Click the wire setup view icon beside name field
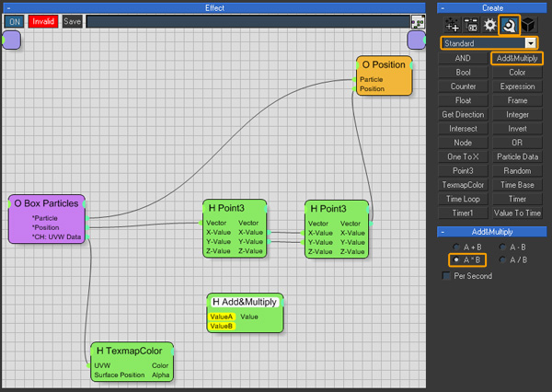The width and height of the screenshot is (552, 392). [419, 22]
